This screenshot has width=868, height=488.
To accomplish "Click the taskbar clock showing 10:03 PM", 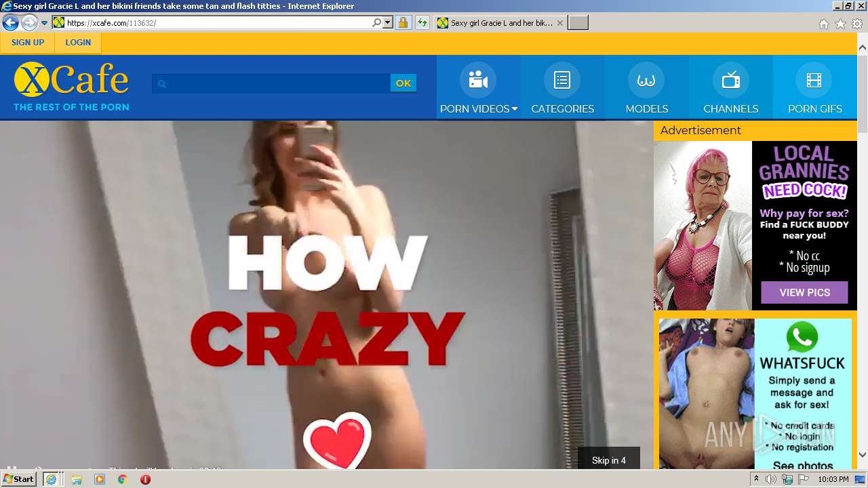I will click(833, 479).
